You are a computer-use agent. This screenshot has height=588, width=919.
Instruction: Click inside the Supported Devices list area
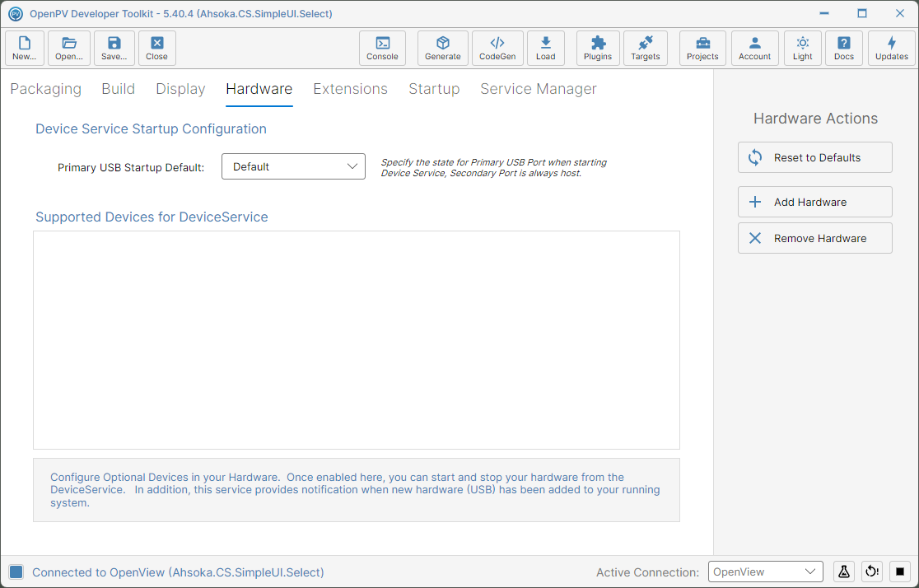(357, 340)
